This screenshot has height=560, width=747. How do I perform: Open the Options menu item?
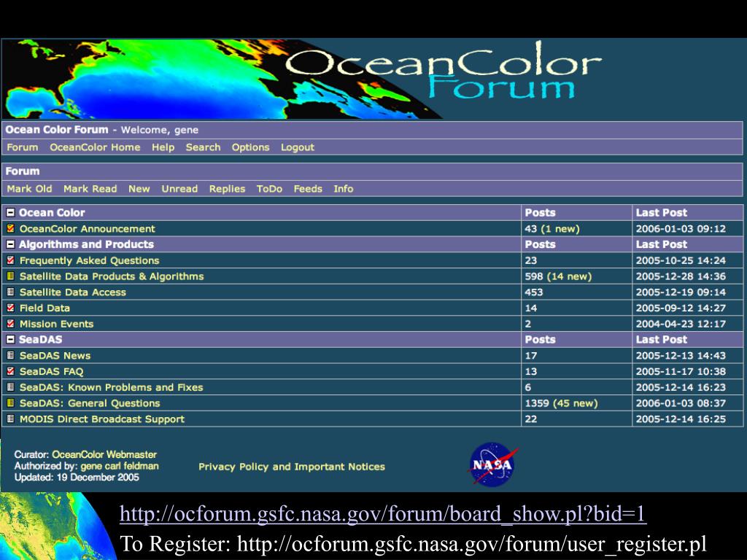tap(251, 147)
